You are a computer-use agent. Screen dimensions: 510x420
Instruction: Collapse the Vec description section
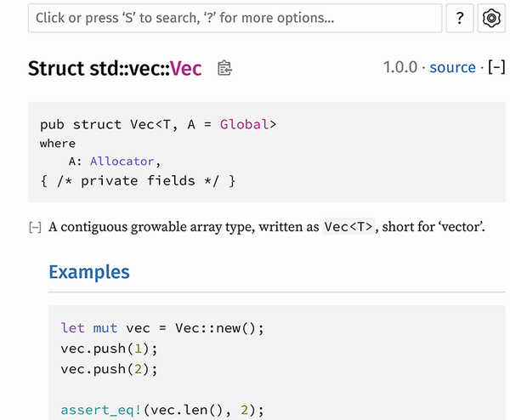35,227
